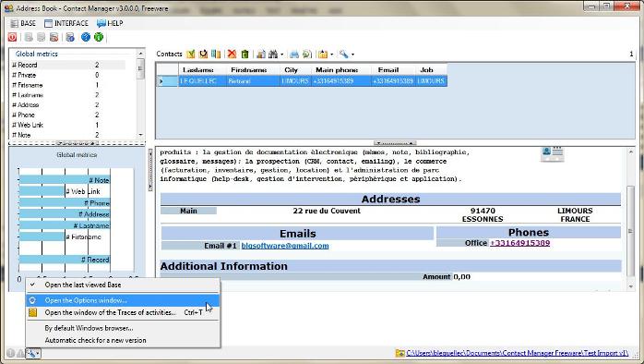Click the details pane scroll down arrow
This screenshot has width=644, height=364.
(631, 286)
